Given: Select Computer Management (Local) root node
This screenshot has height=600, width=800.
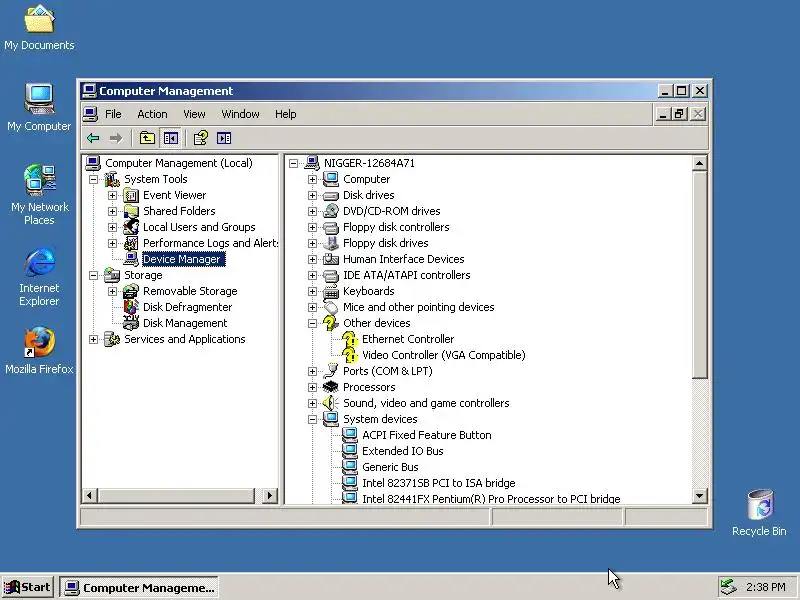Looking at the screenshot, I should click(x=179, y=163).
